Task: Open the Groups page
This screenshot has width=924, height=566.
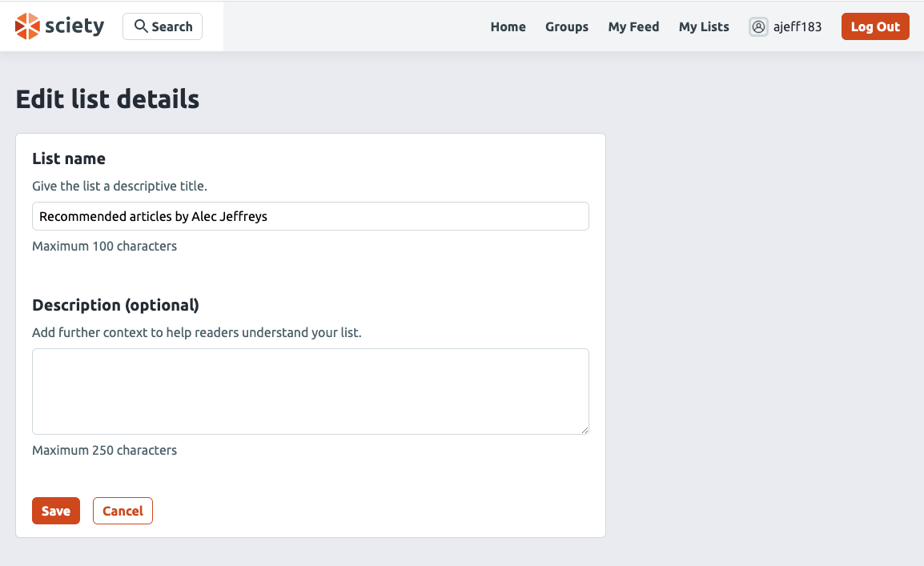Action: 566,26
